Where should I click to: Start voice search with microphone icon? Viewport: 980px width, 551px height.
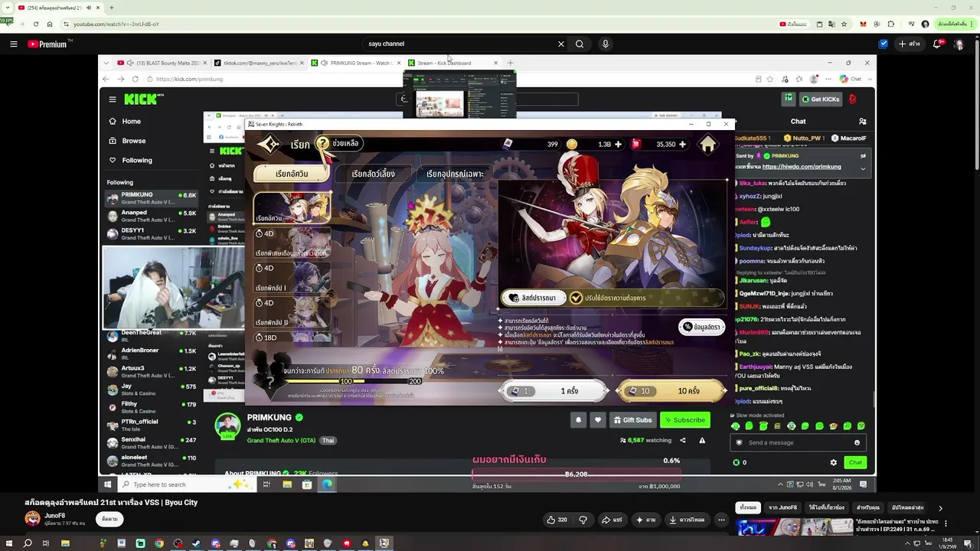[x=605, y=44]
